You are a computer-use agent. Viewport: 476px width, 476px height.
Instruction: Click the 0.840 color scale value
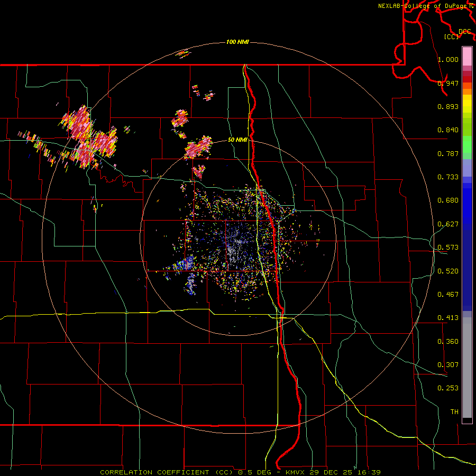448,130
